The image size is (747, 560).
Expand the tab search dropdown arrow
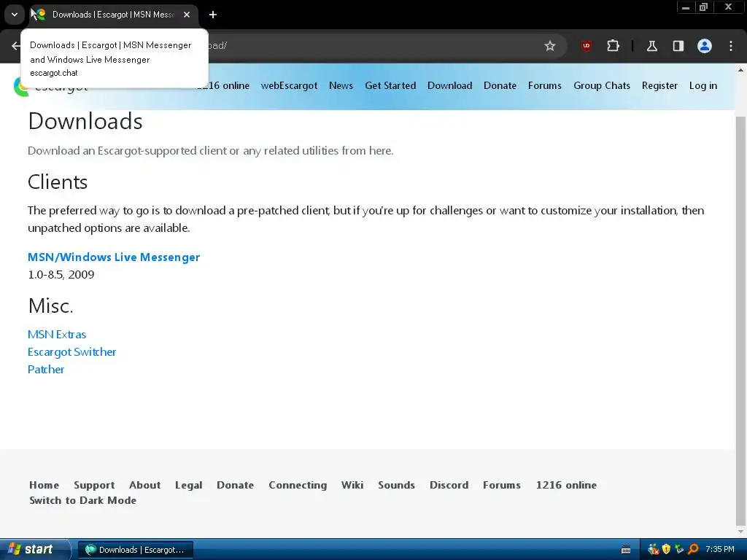pos(15,15)
